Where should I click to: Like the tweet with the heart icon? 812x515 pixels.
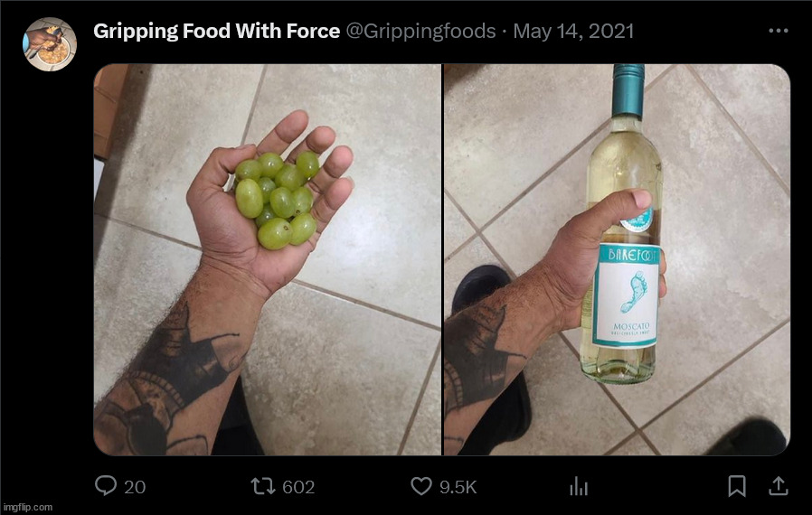pyautogui.click(x=421, y=487)
